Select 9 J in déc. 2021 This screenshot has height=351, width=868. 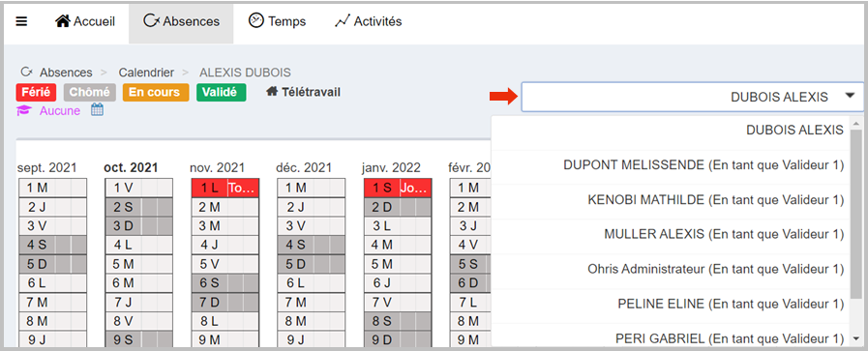coord(312,339)
